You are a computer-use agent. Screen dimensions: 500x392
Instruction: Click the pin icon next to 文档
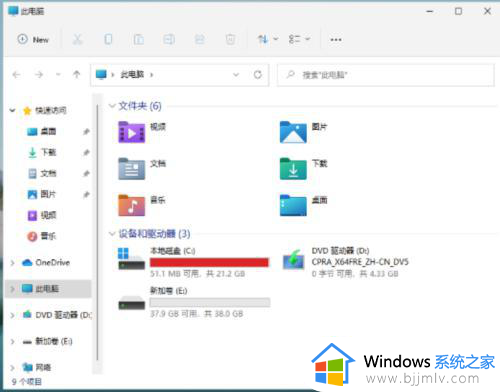tap(86, 173)
